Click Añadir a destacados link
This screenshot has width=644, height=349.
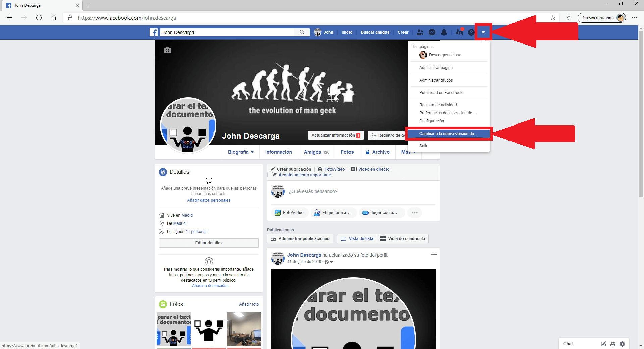click(210, 286)
